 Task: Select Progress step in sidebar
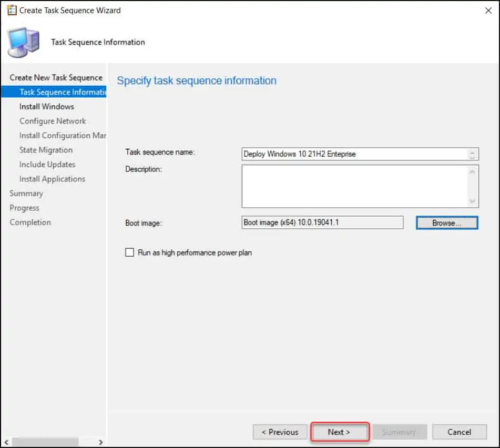[24, 208]
